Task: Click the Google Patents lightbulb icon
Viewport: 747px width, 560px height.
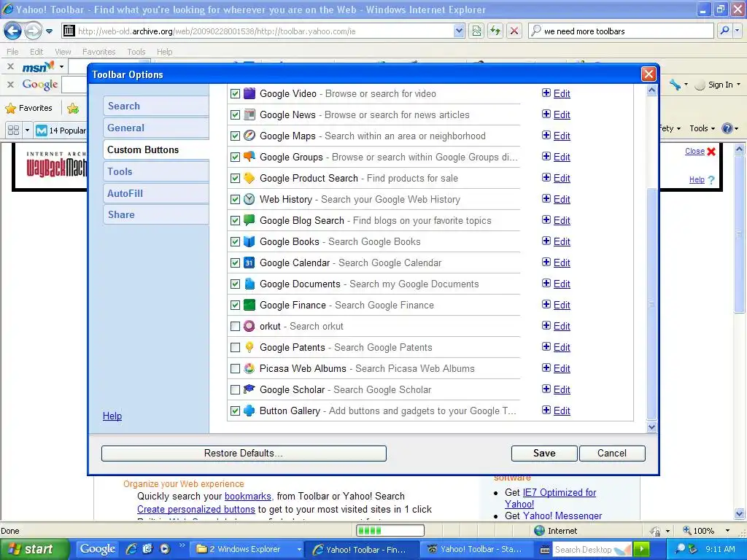Action: 249,347
